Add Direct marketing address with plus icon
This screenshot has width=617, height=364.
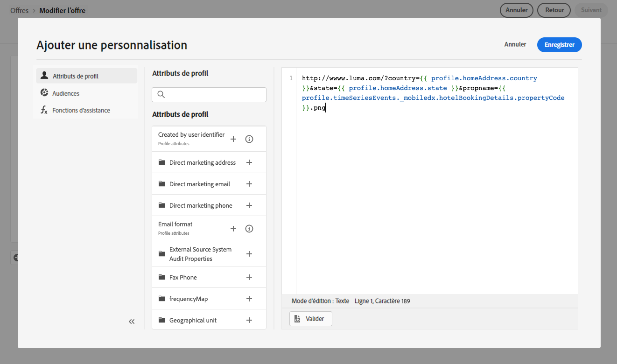[x=249, y=162]
